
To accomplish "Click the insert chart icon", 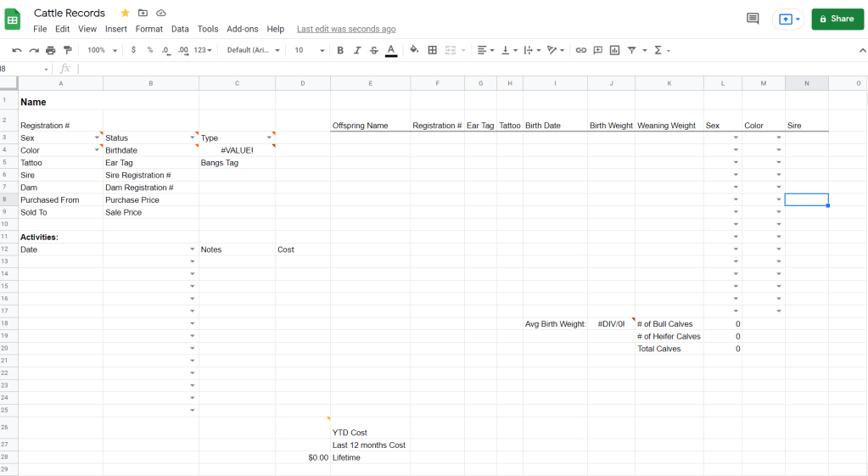I will click(614, 50).
